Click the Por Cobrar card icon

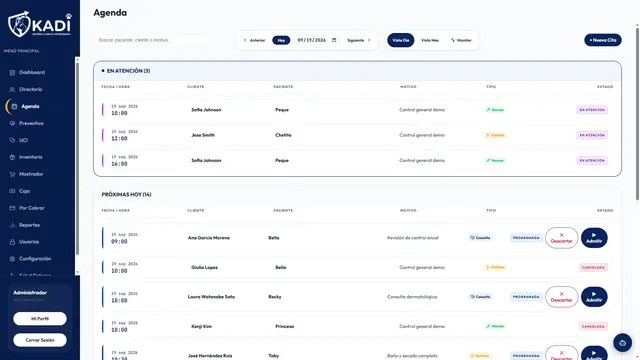[12, 208]
